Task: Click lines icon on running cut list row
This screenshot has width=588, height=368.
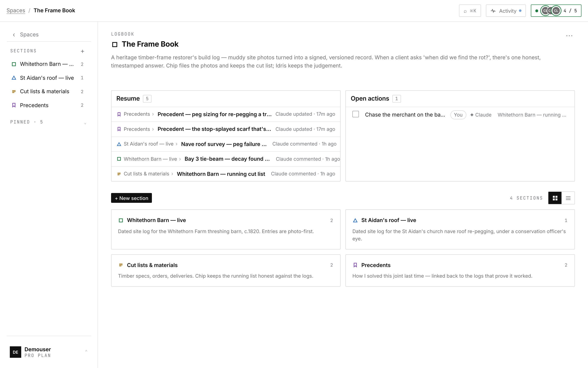Action: tap(119, 174)
